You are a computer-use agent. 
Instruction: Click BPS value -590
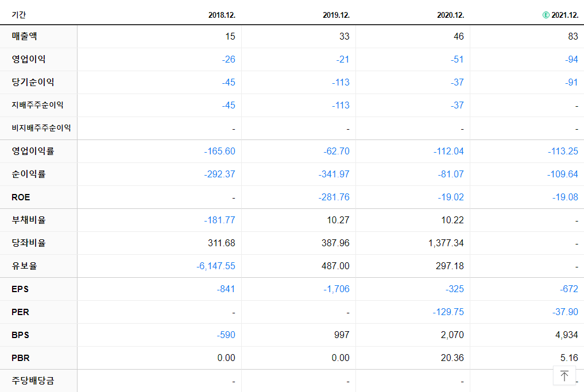pos(226,335)
